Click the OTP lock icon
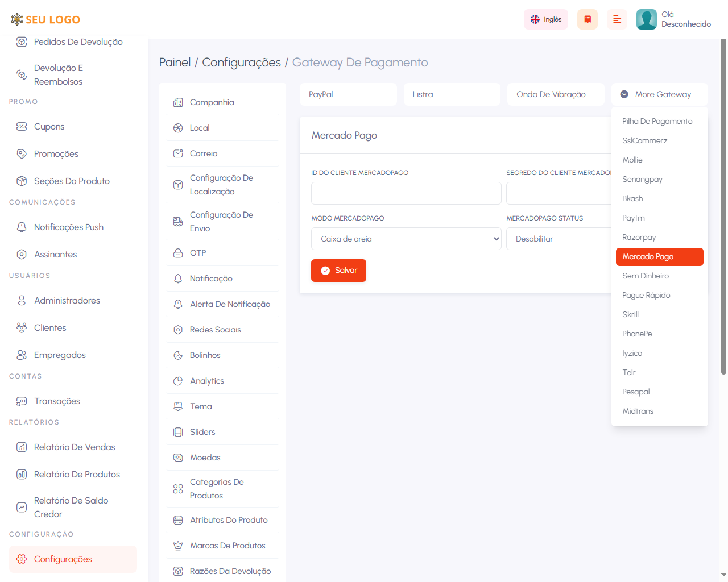The width and height of the screenshot is (728, 582). pyautogui.click(x=178, y=253)
